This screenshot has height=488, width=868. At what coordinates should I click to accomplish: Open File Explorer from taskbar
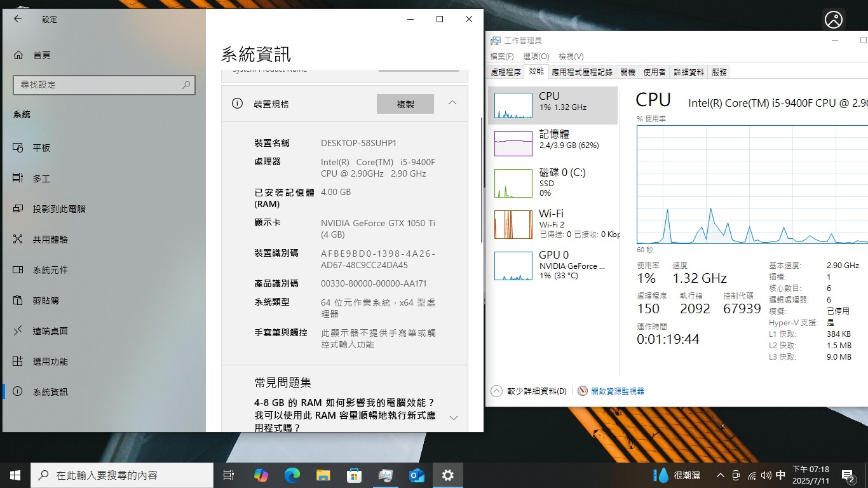point(323,475)
